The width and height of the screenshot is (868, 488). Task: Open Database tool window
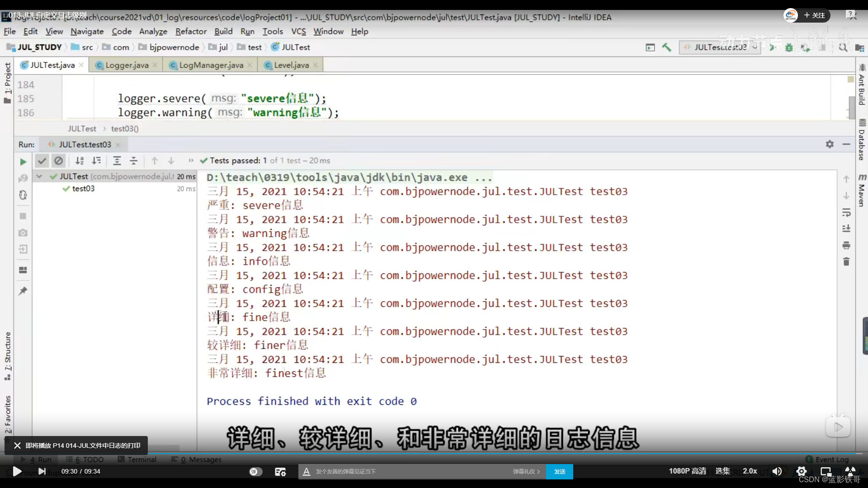862,140
